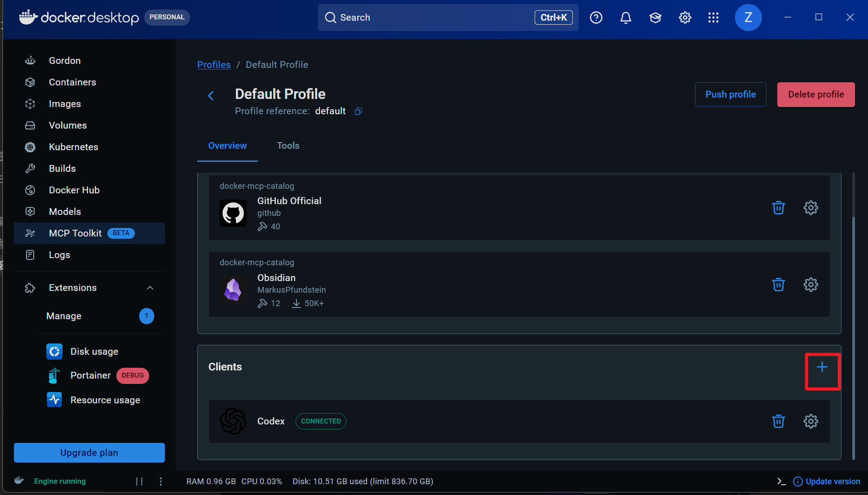Collapse the Extensions section

coord(150,288)
